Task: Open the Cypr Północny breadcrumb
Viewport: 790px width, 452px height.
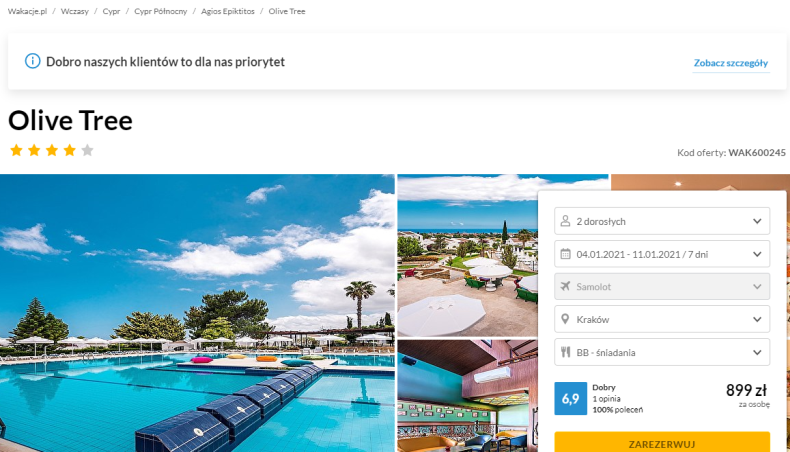Action: tap(160, 11)
